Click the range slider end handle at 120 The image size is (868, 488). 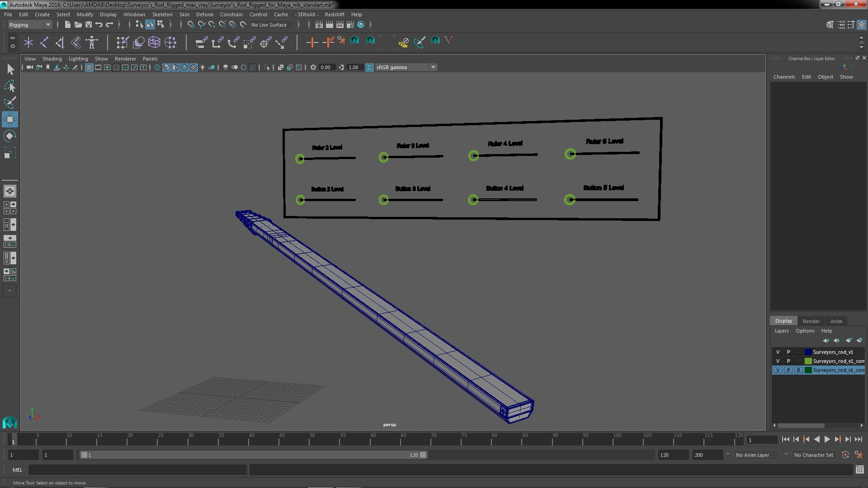(423, 455)
